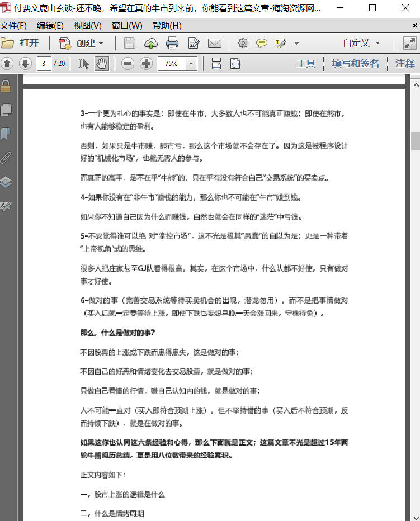Click the scrollbar down arrow
Screen dimensions: 420x521
point(416,517)
